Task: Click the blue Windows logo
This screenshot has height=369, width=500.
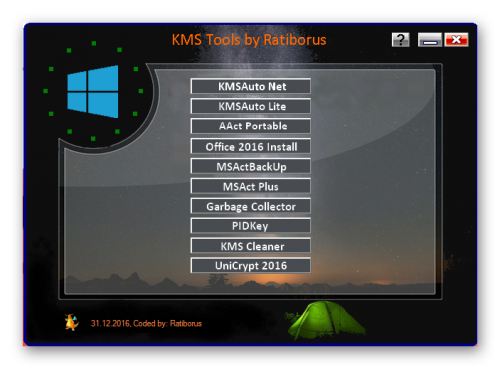Action: coord(93,91)
